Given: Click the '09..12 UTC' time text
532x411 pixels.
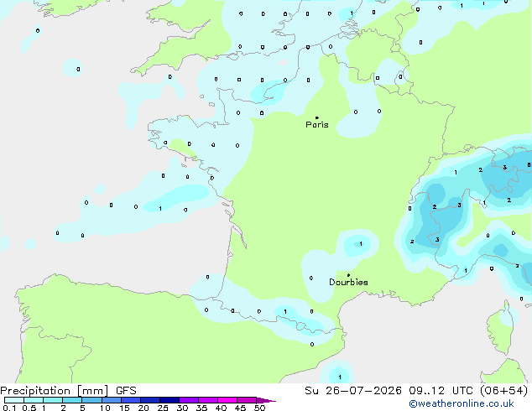Looking at the screenshot, I should (441, 391).
